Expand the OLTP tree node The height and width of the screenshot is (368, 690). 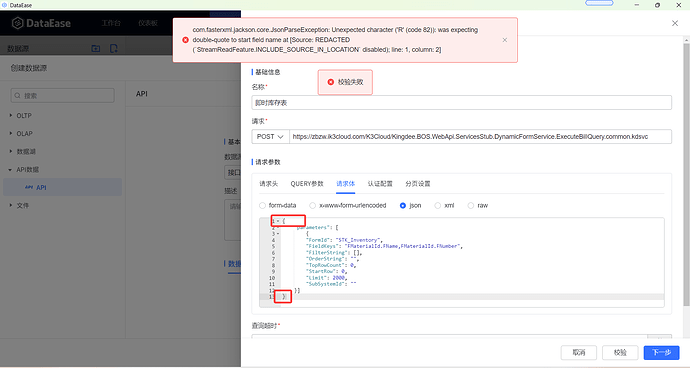click(11, 115)
